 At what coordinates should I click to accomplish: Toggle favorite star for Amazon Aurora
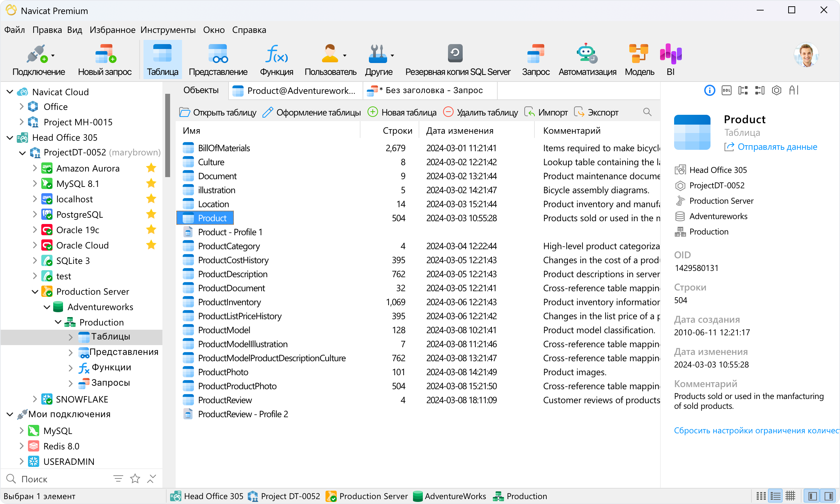pyautogui.click(x=151, y=168)
